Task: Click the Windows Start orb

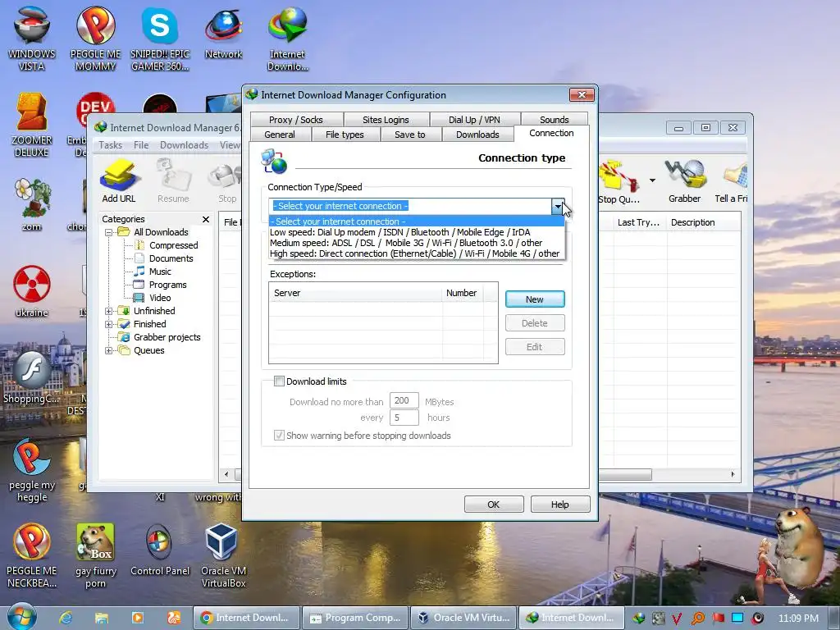Action: [22, 617]
